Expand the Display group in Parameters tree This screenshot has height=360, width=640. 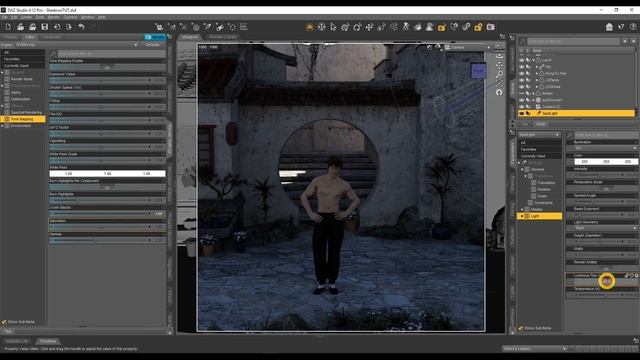(x=522, y=209)
